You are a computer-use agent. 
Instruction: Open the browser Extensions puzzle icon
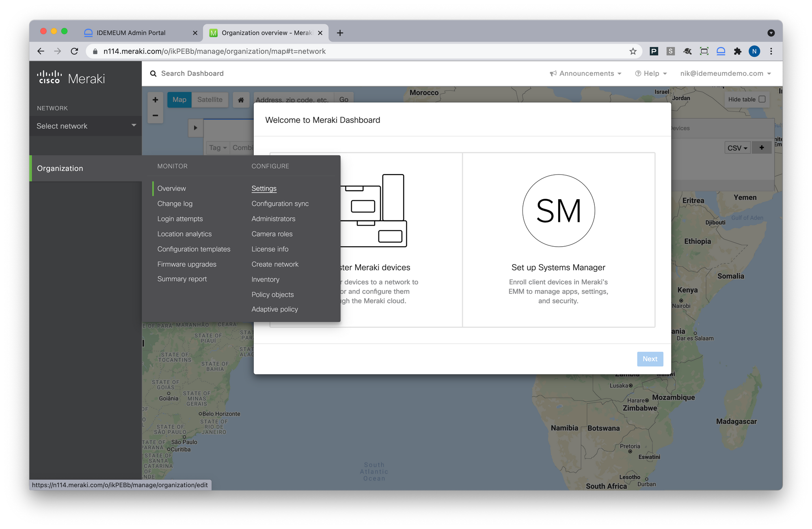tap(737, 51)
